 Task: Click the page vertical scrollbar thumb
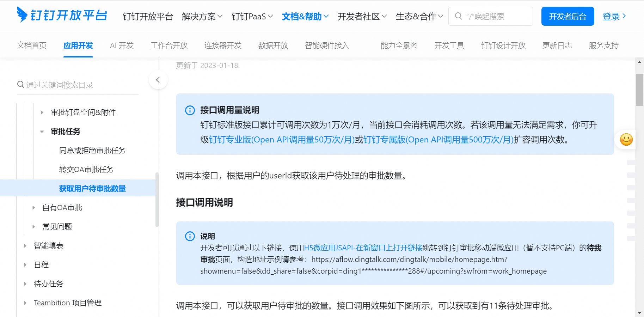(x=639, y=90)
